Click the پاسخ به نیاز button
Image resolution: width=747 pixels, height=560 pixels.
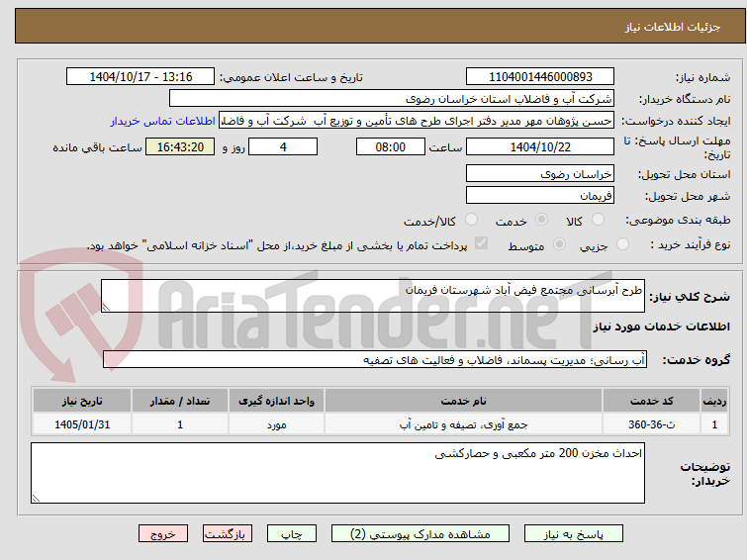pyautogui.click(x=574, y=534)
